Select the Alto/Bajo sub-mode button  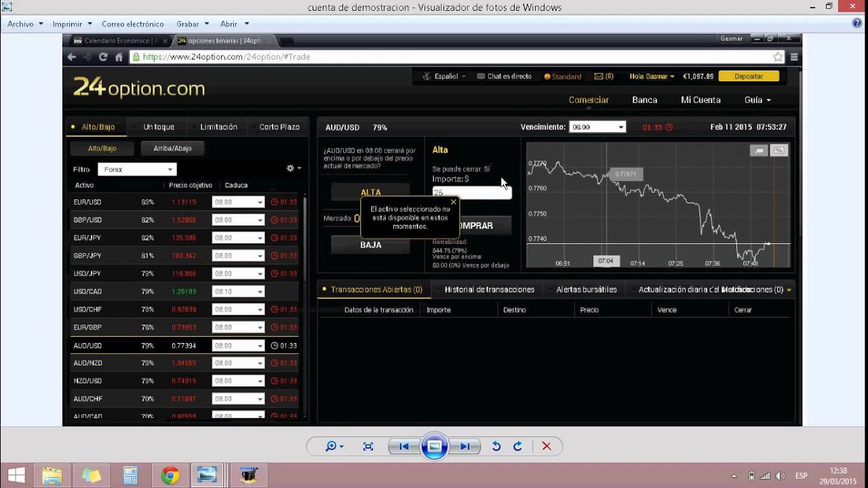pos(102,148)
